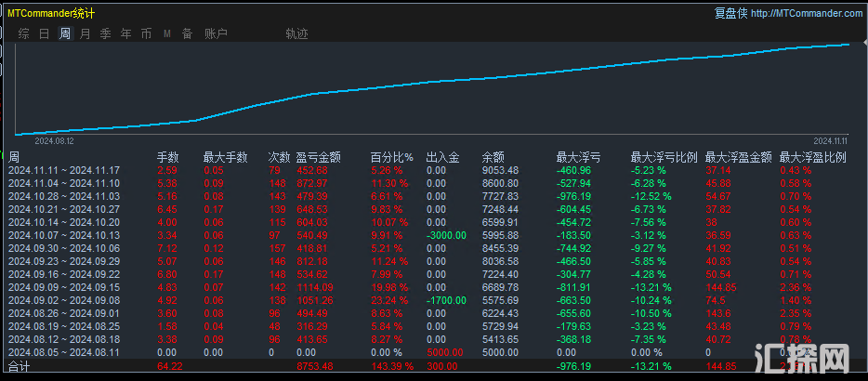Click the 余额 column header
The height and width of the screenshot is (381, 868).
tap(493, 157)
